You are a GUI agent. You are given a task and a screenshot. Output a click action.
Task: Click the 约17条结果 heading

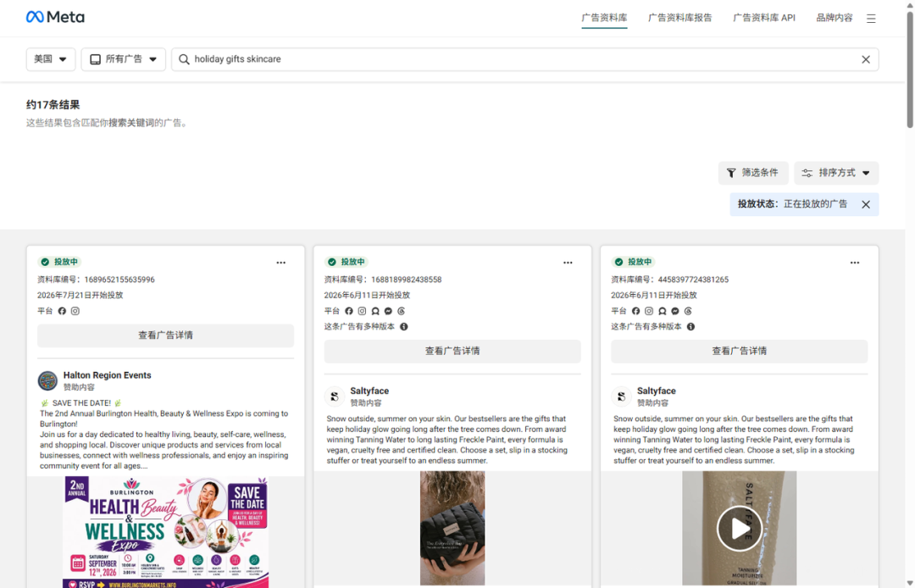click(x=53, y=105)
